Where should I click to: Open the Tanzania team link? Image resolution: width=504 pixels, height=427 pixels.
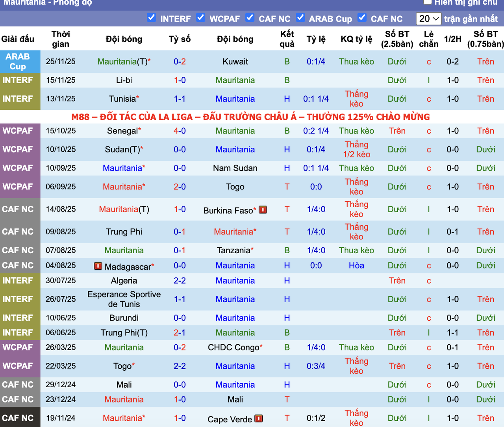pos(233,250)
